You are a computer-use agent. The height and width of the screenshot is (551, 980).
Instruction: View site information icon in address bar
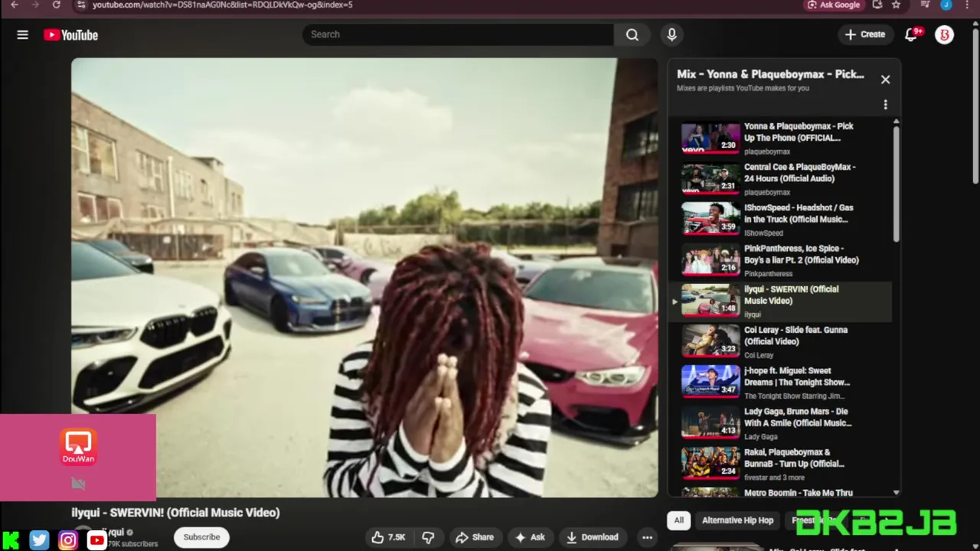81,5
